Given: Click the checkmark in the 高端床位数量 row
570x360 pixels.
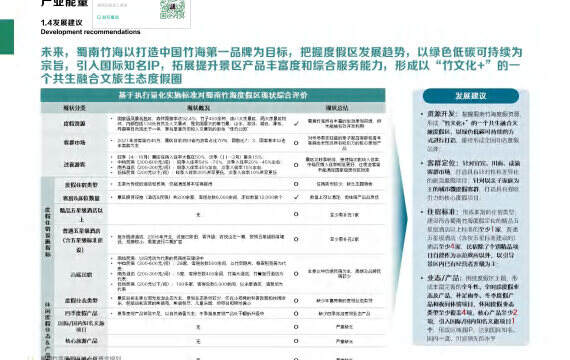Looking at the screenshot, I should point(296,197).
